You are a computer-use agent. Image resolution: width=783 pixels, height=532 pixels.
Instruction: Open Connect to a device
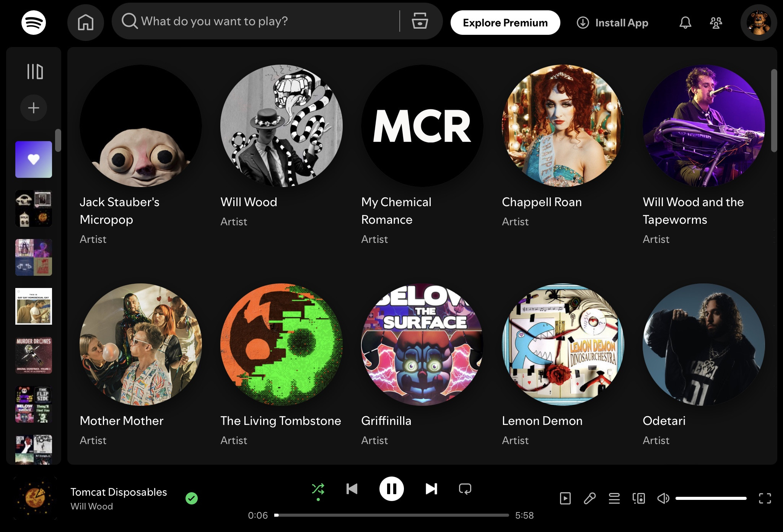pyautogui.click(x=638, y=498)
